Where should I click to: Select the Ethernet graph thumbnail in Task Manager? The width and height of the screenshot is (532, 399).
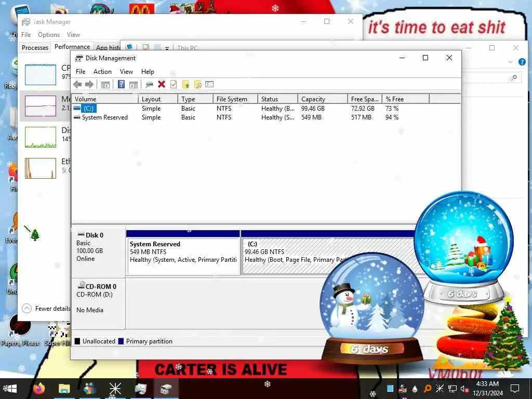click(41, 168)
